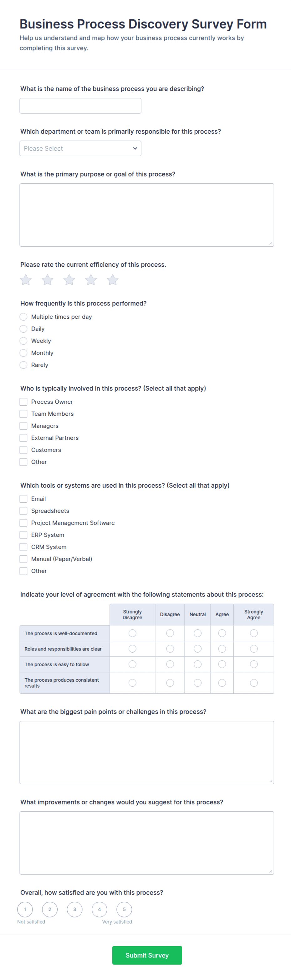Image resolution: width=291 pixels, height=980 pixels.
Task: Tick the ERP System checkbox
Action: (x=23, y=535)
